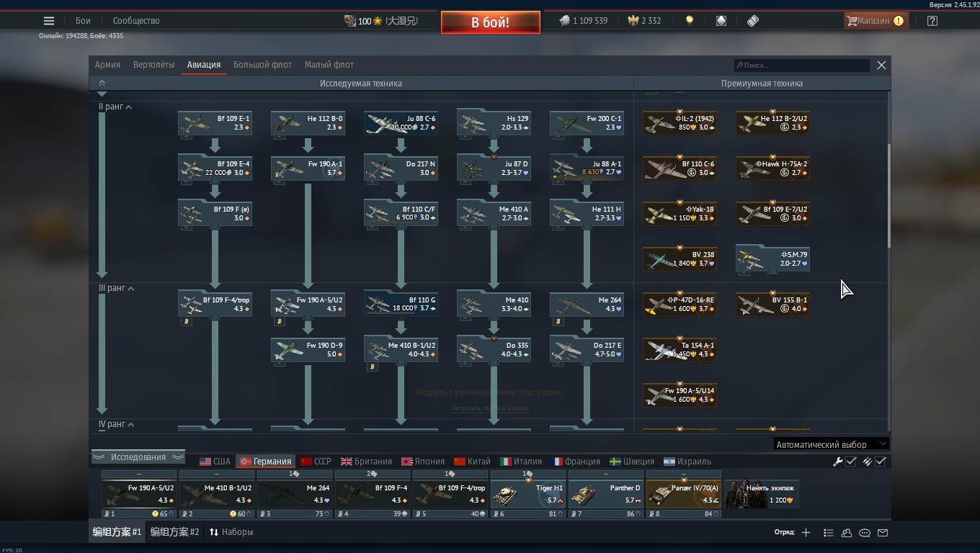Select premium Ta 154 A-1 card

coord(680,350)
